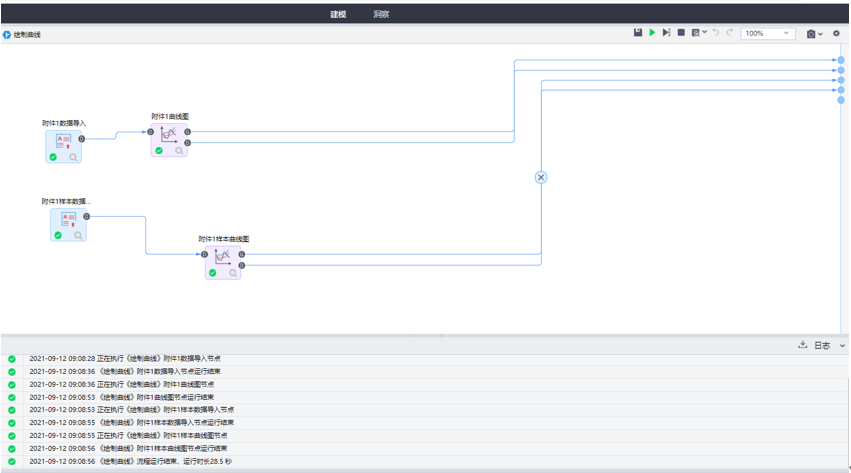Image resolution: width=851 pixels, height=473 pixels.
Task: Open the settings gear in toolbar
Action: [837, 33]
